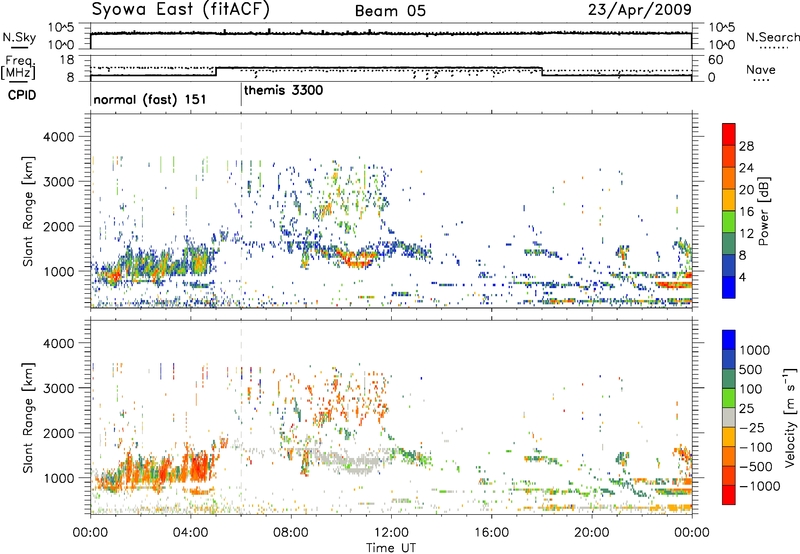Click the '4000' tick on the power panel

[59, 137]
